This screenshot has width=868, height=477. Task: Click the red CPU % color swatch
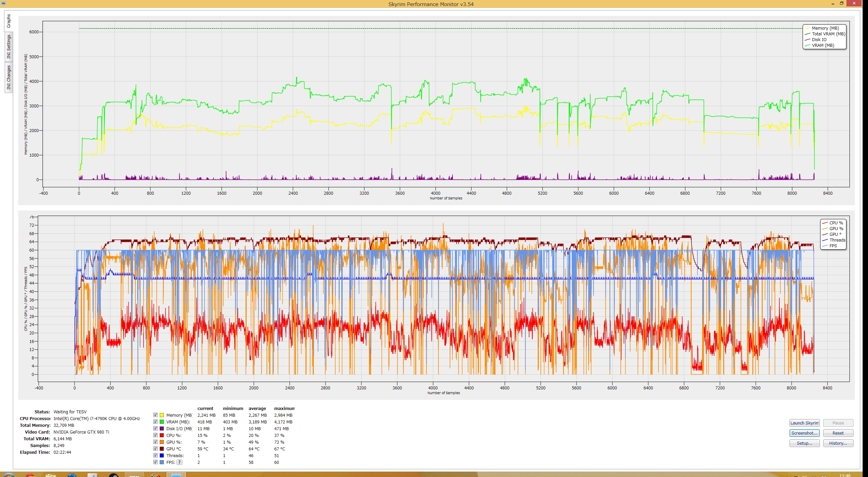pos(162,435)
